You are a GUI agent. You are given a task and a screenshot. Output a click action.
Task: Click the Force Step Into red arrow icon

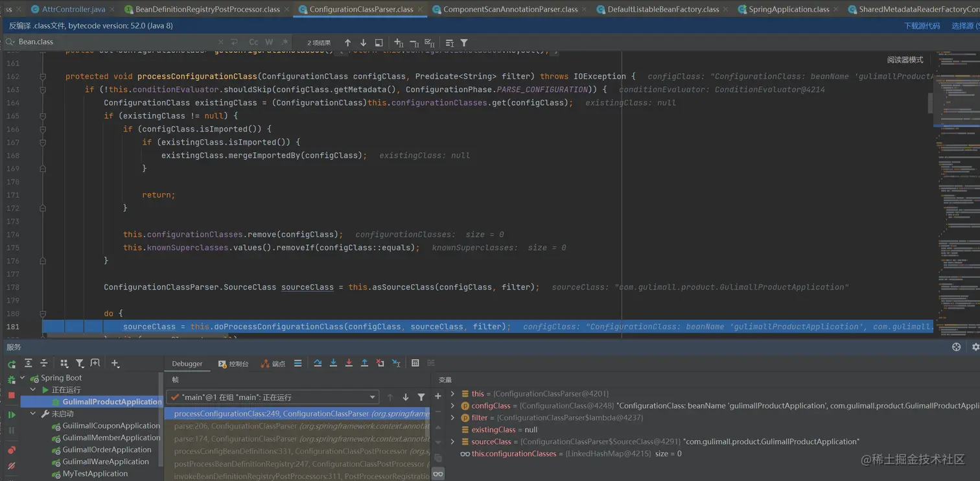349,364
